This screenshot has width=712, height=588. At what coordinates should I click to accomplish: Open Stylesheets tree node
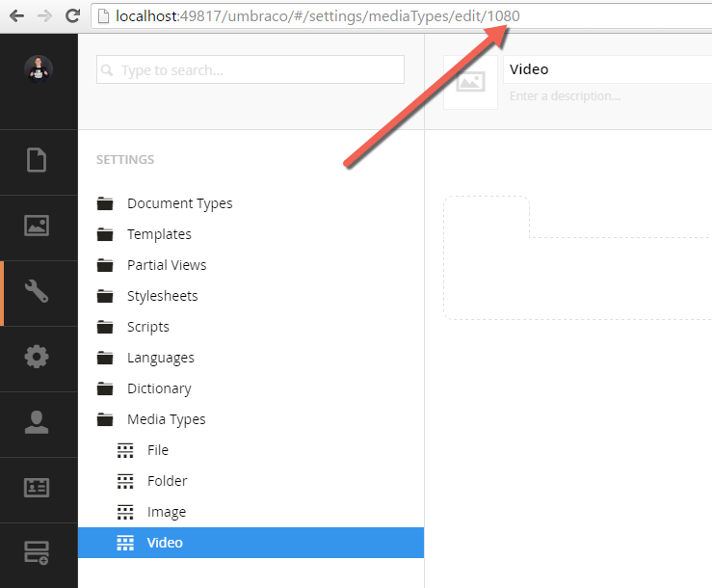click(x=163, y=296)
